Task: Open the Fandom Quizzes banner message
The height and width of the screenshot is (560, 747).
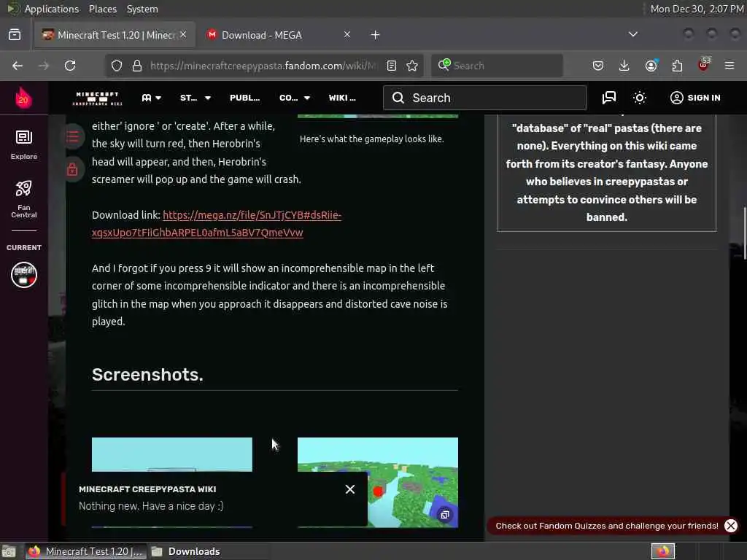Action: pyautogui.click(x=607, y=526)
